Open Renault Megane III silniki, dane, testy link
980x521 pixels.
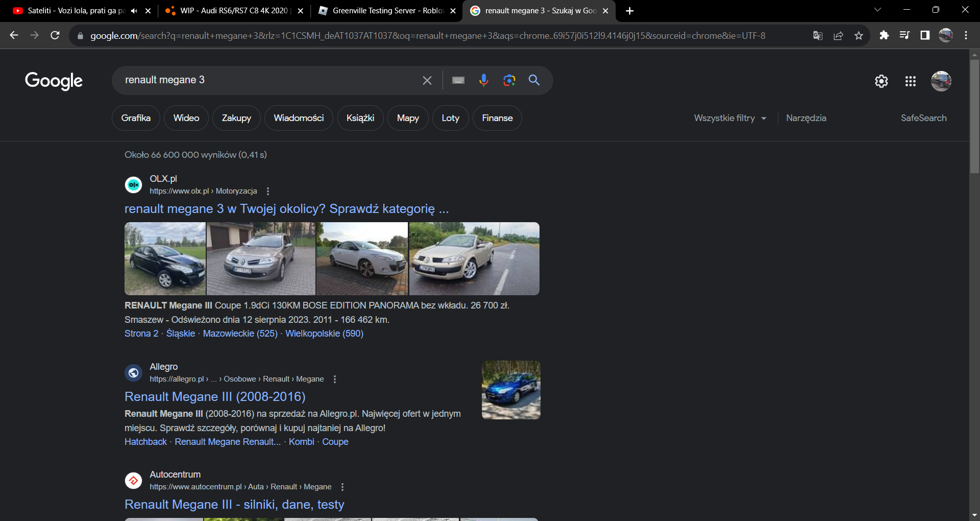pos(234,505)
